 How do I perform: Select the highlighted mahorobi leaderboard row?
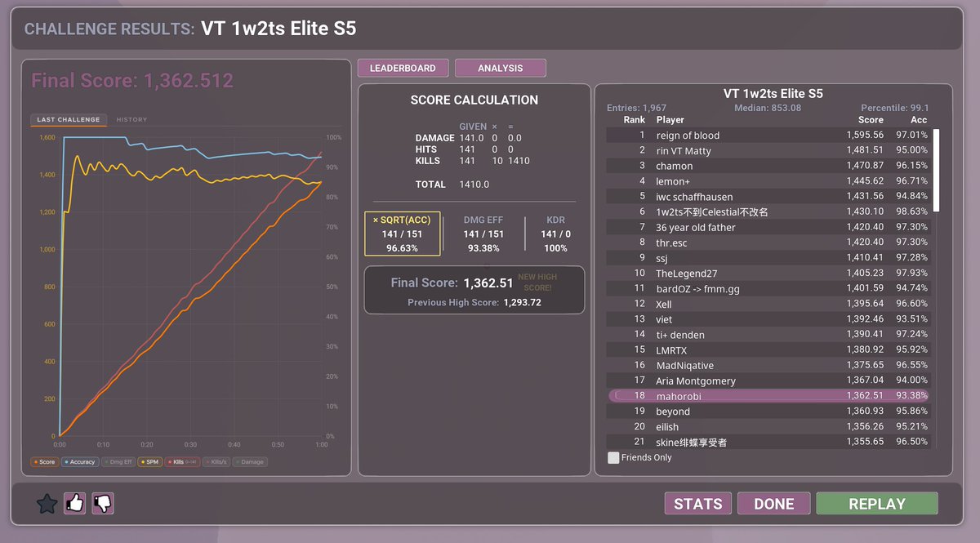[770, 396]
